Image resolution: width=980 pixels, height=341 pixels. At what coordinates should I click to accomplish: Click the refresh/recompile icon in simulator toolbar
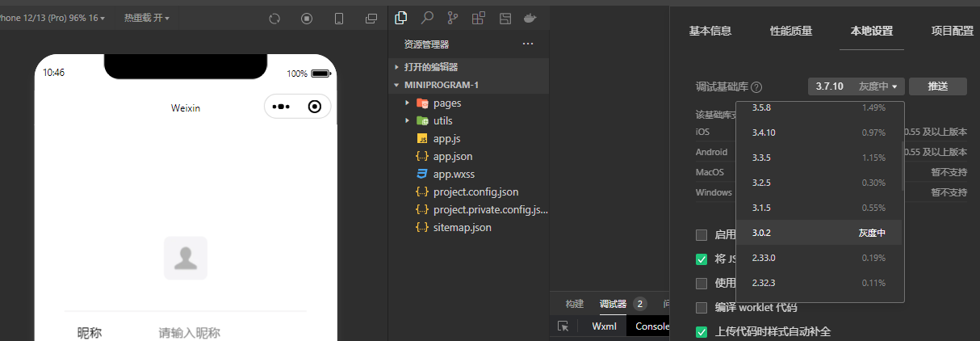[x=274, y=18]
